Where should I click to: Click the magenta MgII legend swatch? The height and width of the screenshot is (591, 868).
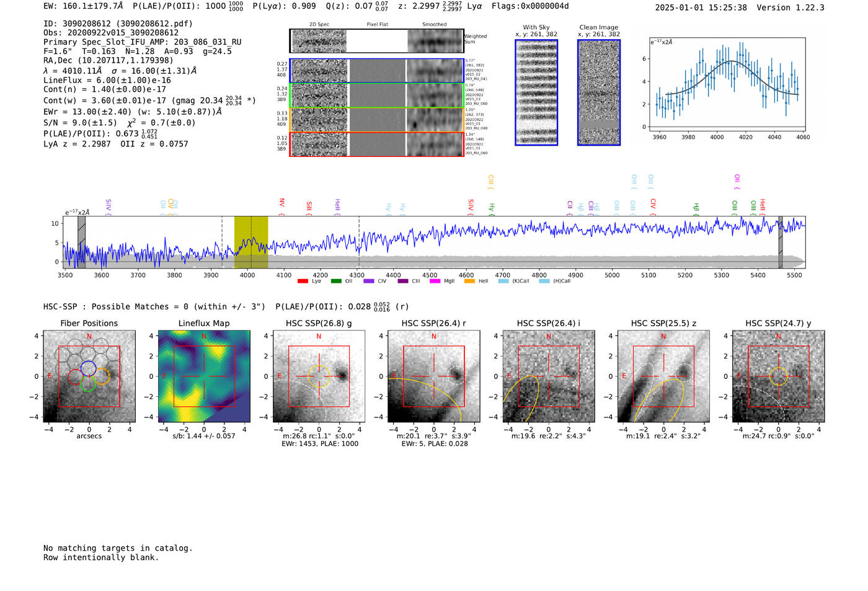click(x=435, y=281)
